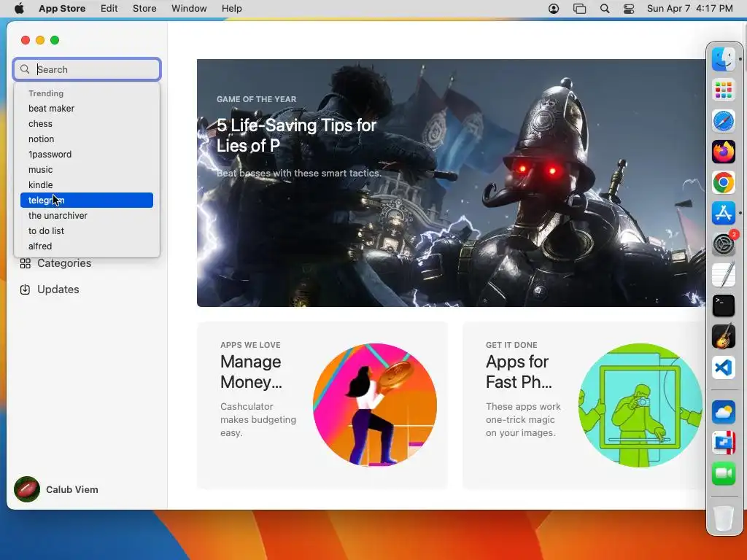This screenshot has width=747, height=560.
Task: Launch GarageBand from the Dock
Action: (x=723, y=337)
